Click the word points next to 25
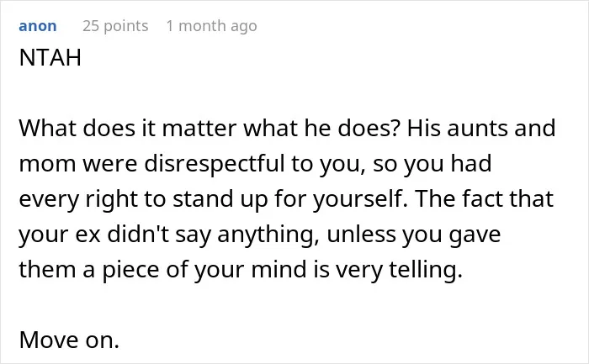Screen dimensions: 589x364 126,27
